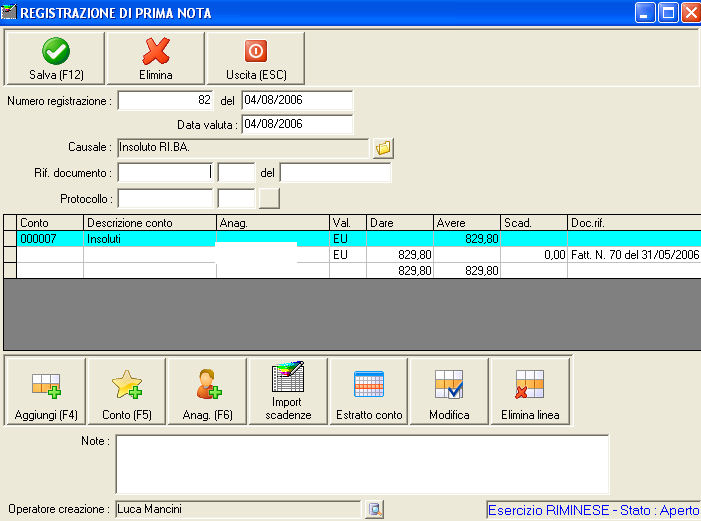Click the Doc.rif. column header
The width and height of the screenshot is (701, 521).
click(634, 223)
